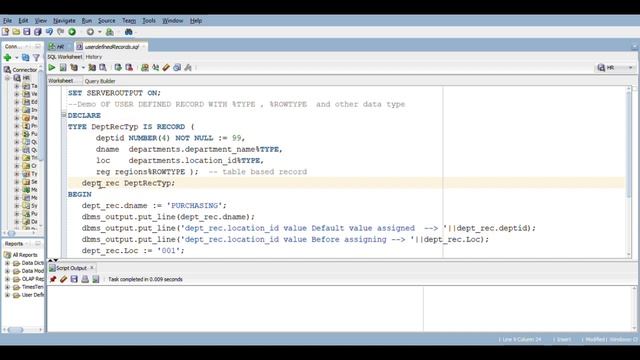Image resolution: width=640 pixels, height=360 pixels.
Task: Switch to the History tab
Action: click(94, 57)
